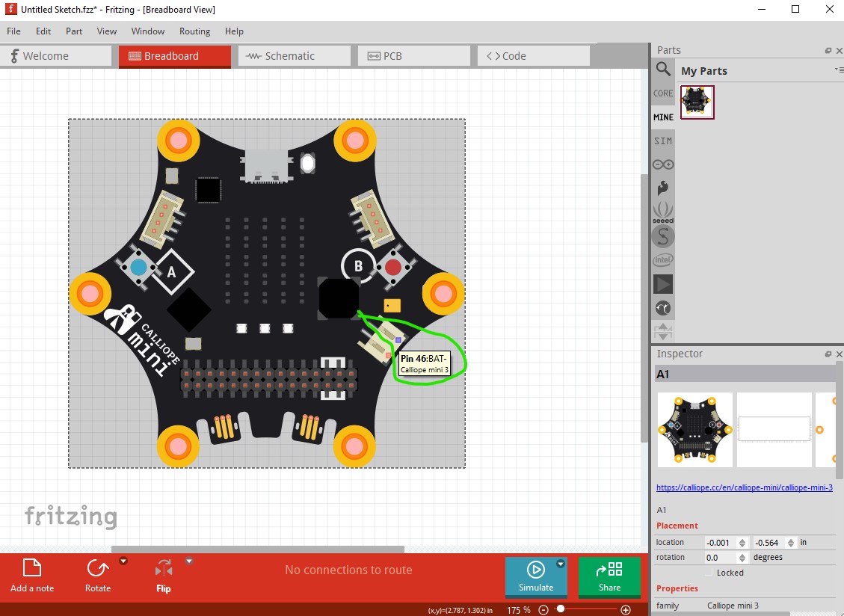
Task: Open the Seeed parts bin
Action: (x=663, y=212)
